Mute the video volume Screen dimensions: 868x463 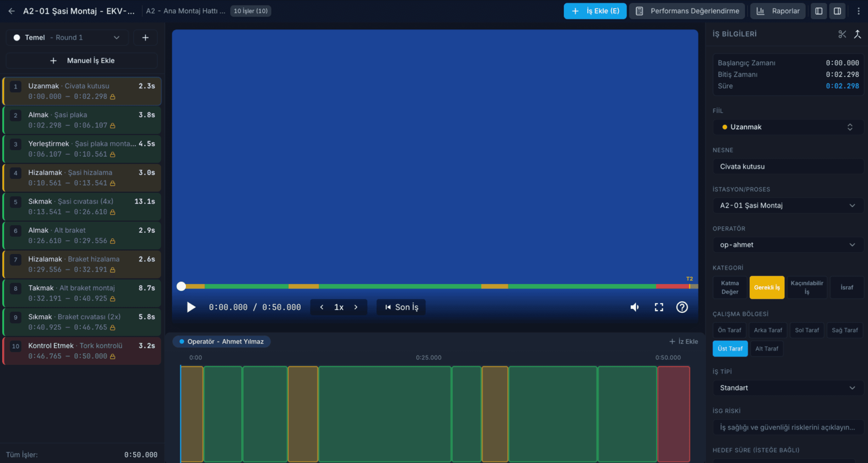click(x=635, y=307)
